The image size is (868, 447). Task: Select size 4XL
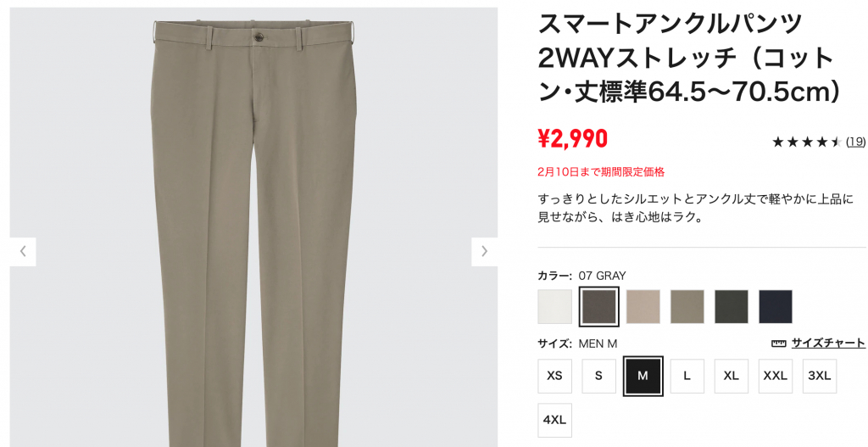point(554,420)
